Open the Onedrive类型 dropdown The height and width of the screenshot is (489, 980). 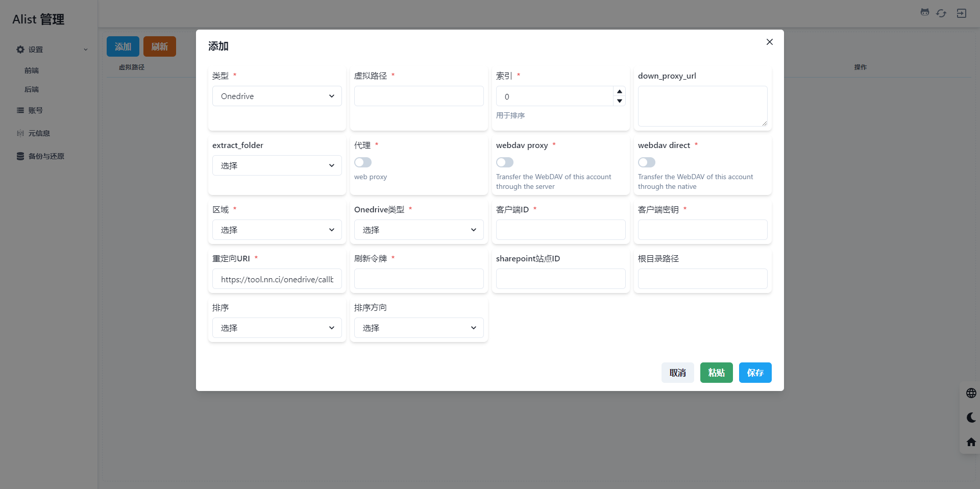pyautogui.click(x=419, y=230)
